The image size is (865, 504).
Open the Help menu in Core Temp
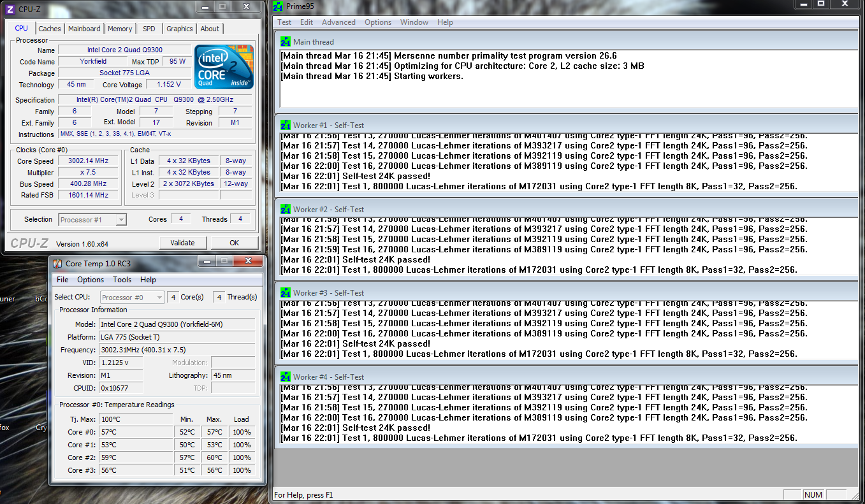148,280
